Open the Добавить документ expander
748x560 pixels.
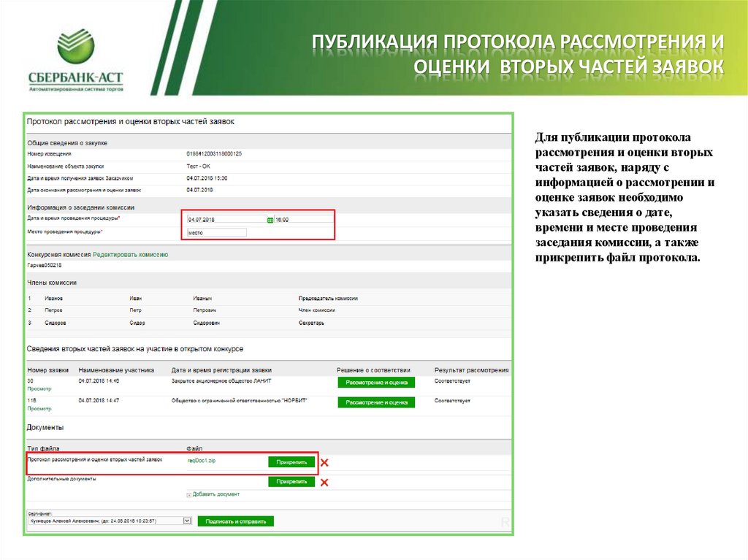point(217,494)
